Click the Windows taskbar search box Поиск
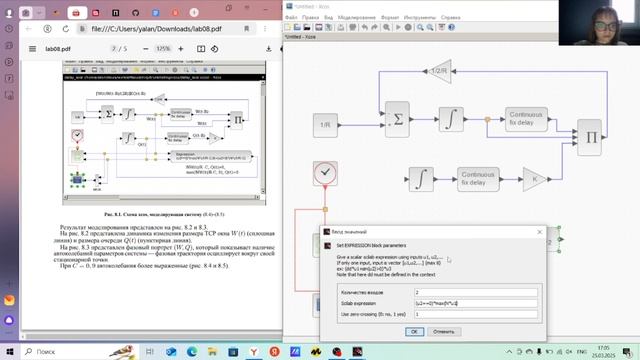The width and height of the screenshot is (640, 360). (80, 351)
